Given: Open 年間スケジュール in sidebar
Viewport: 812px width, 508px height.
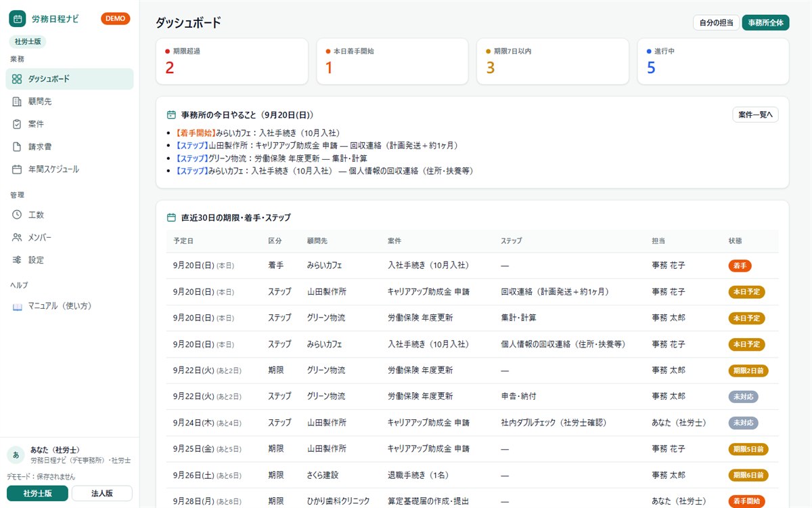Looking at the screenshot, I should 70,169.
